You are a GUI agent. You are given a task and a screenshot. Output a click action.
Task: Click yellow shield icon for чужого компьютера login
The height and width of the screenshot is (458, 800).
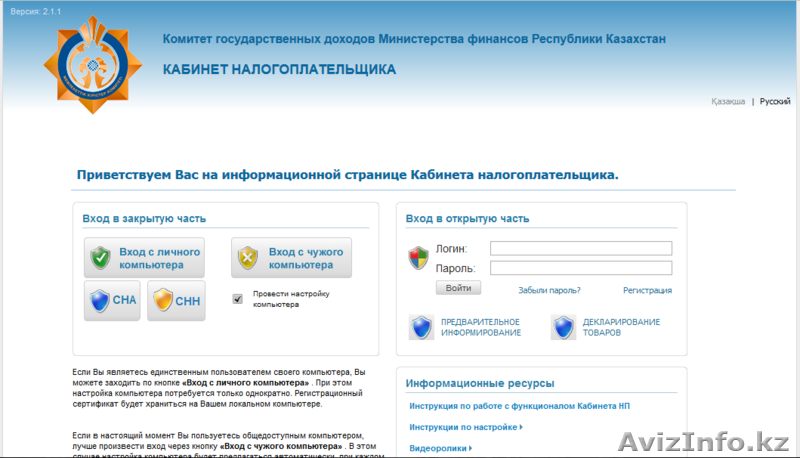248,258
